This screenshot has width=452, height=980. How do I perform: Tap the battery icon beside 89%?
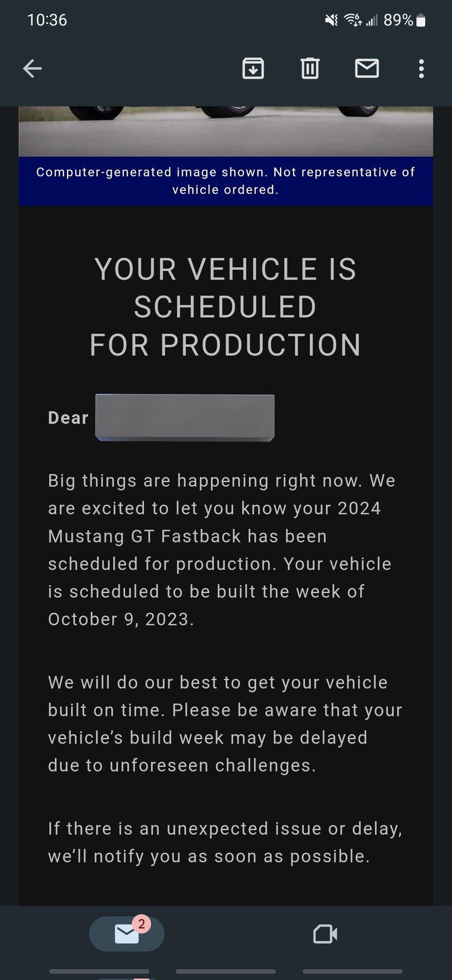(421, 21)
